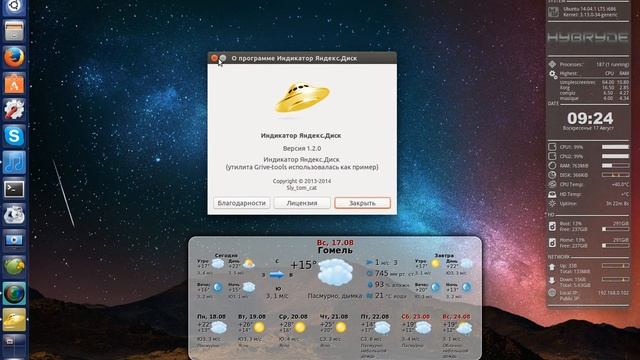This screenshot has height=360, width=640.
Task: Click the blue wind direction arrow in weather widget
Action: click(x=277, y=275)
